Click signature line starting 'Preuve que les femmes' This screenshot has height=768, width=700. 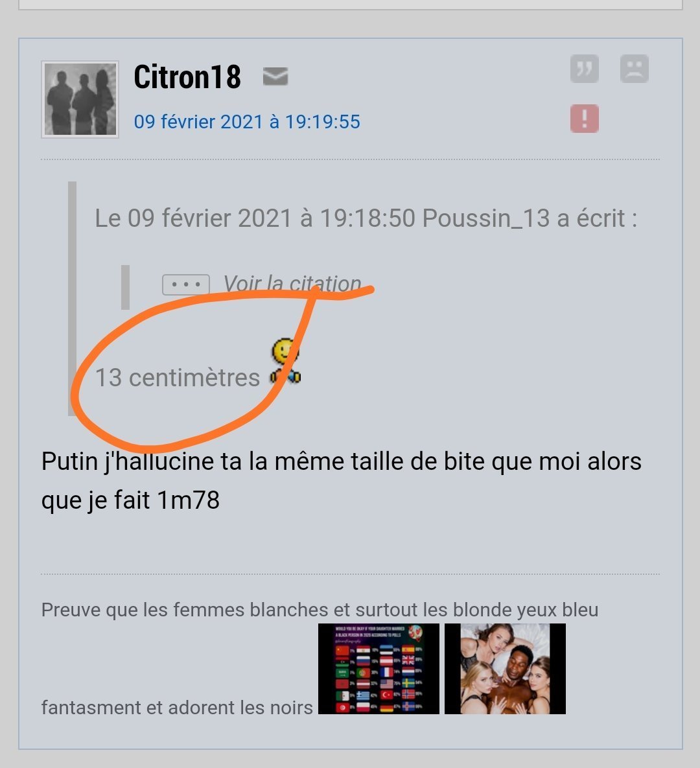coord(320,610)
